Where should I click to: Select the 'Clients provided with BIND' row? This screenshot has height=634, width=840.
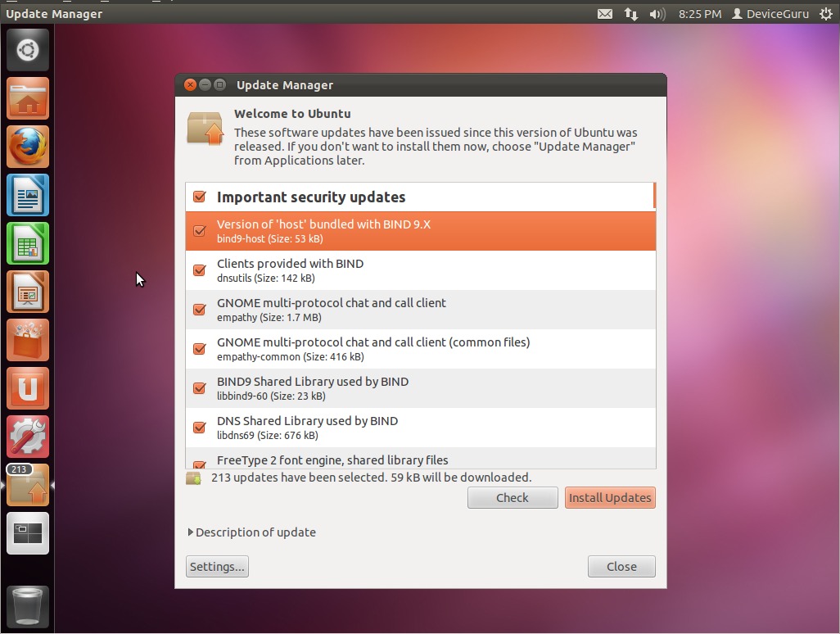coord(421,270)
